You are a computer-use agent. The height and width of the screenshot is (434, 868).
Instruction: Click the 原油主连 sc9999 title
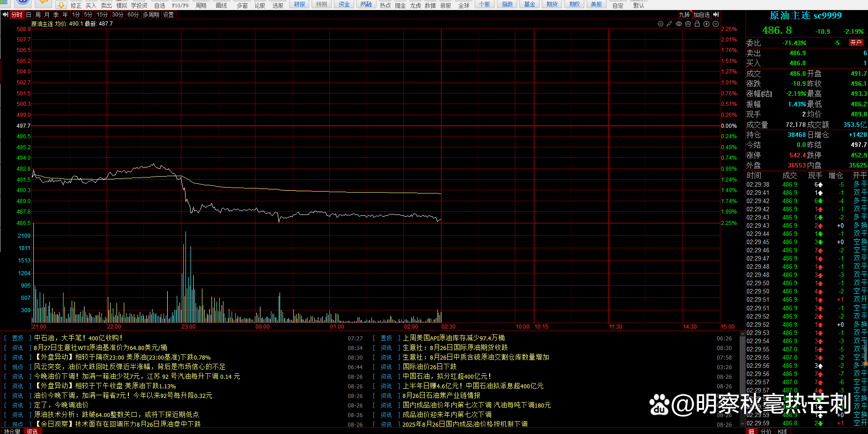pos(805,16)
